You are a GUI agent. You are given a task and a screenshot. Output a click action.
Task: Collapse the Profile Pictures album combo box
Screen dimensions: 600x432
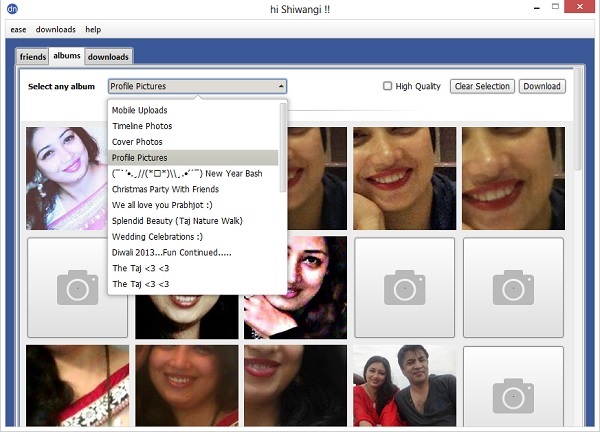coord(197,86)
